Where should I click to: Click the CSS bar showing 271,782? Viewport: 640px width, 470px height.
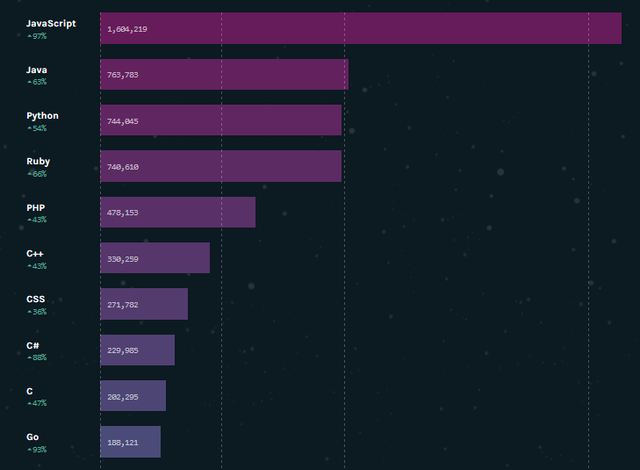(144, 304)
